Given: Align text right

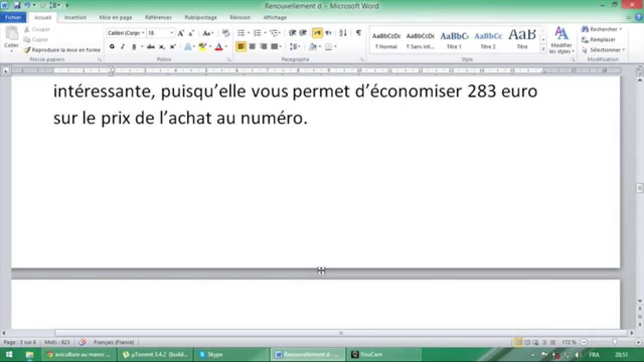Looking at the screenshot, I should pyautogui.click(x=263, y=47).
